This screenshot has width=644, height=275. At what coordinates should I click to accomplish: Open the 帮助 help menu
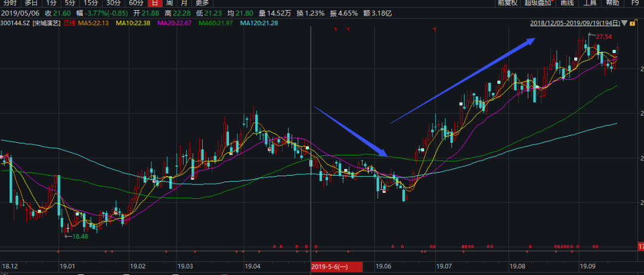point(613,2)
